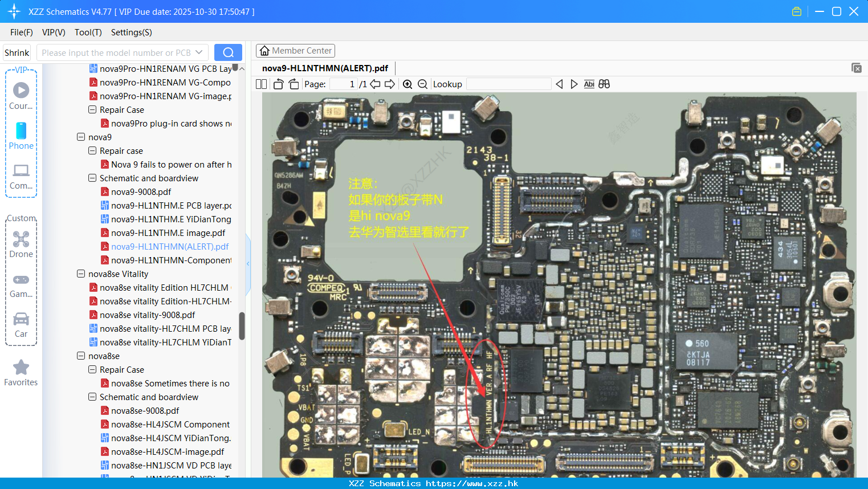Click the blue search button

tap(228, 52)
